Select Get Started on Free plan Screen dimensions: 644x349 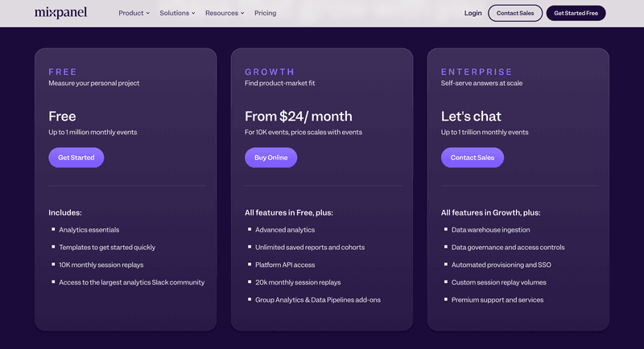point(76,158)
